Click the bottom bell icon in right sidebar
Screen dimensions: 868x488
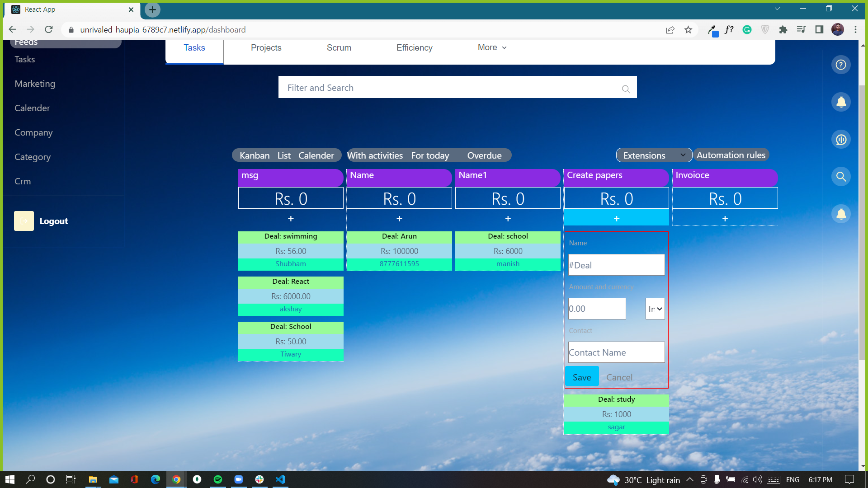841,214
